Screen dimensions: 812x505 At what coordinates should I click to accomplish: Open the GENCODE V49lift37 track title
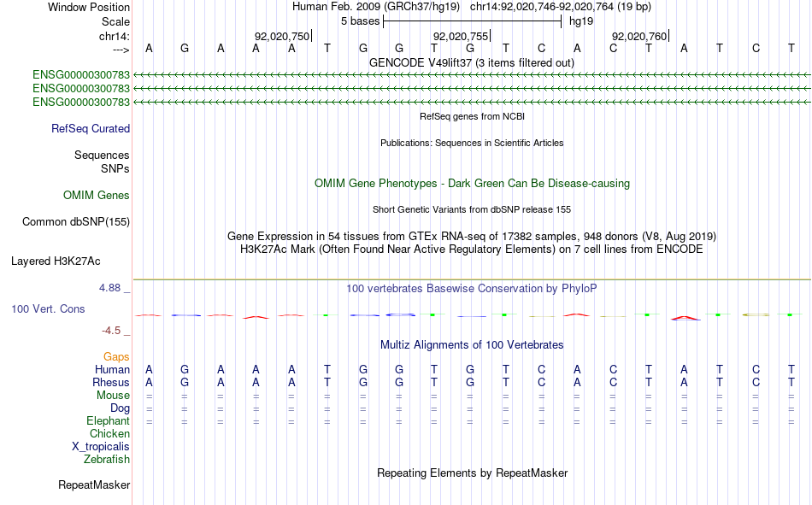pyautogui.click(x=472, y=62)
